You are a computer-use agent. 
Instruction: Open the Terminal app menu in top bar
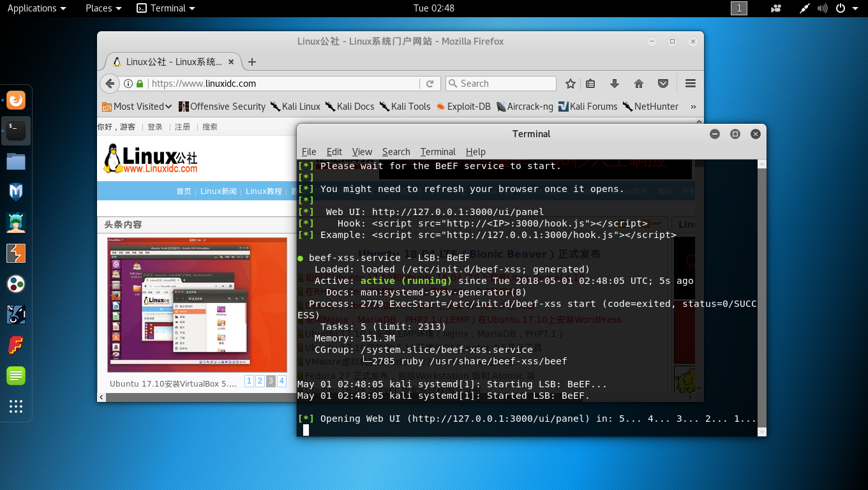click(x=166, y=8)
